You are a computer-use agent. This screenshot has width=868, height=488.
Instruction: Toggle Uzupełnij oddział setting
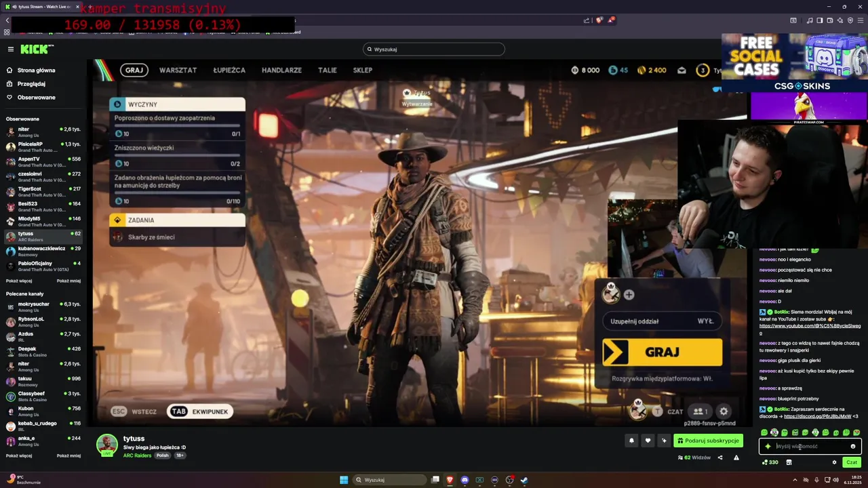point(662,321)
